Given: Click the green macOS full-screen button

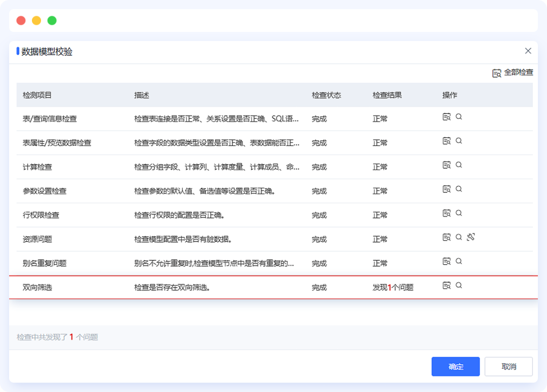Looking at the screenshot, I should pos(51,20).
